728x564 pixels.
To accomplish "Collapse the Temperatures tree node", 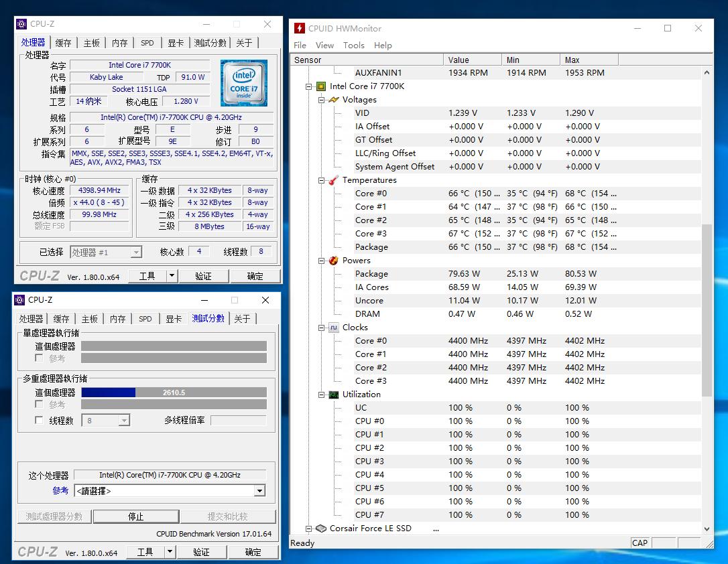I will click(322, 180).
